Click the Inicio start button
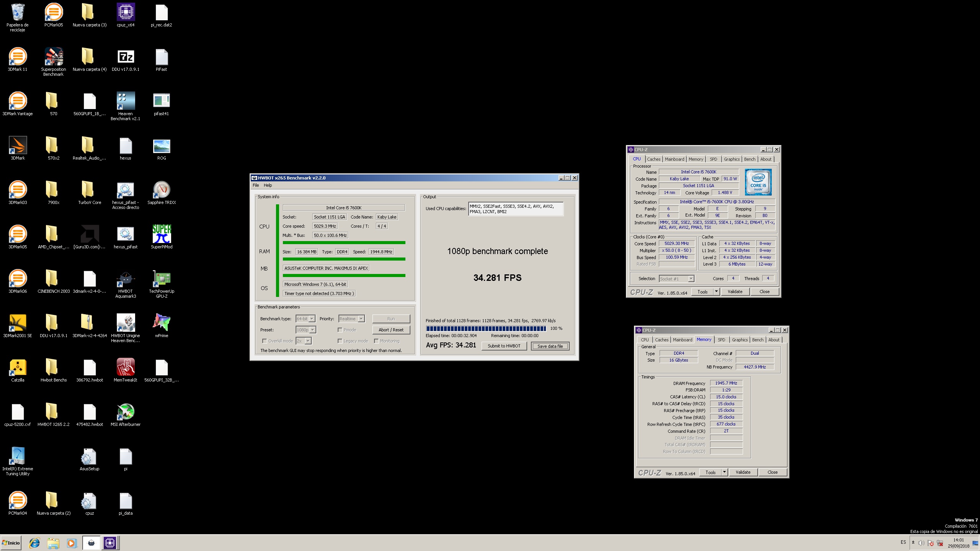Viewport: 980px width, 551px height. point(11,543)
